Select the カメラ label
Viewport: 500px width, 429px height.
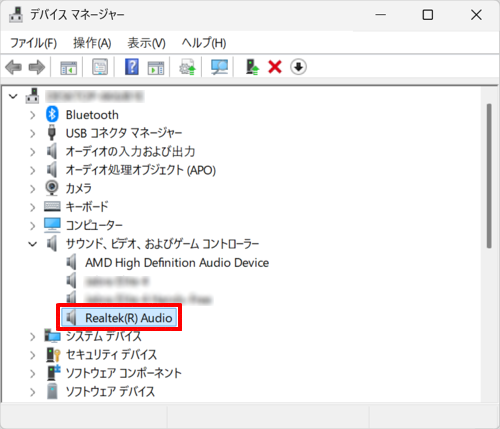tap(79, 188)
